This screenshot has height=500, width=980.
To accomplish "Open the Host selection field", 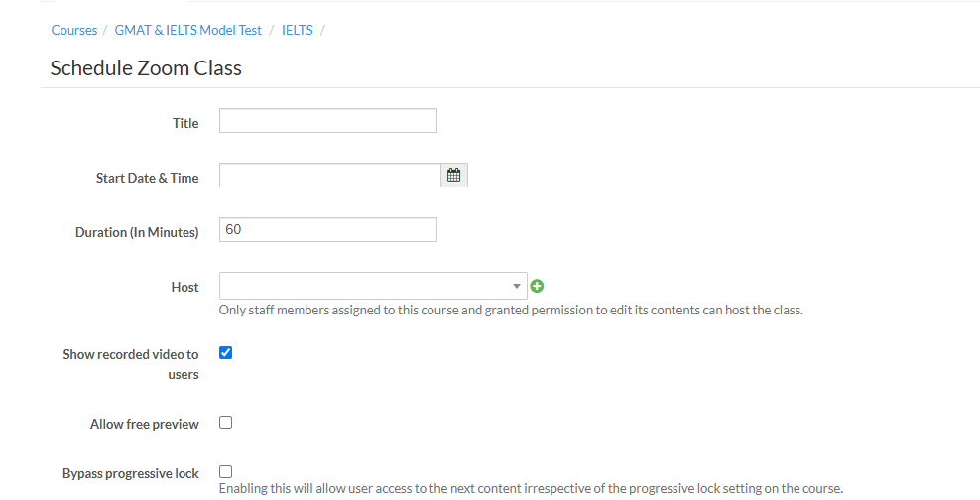I will pos(363,286).
